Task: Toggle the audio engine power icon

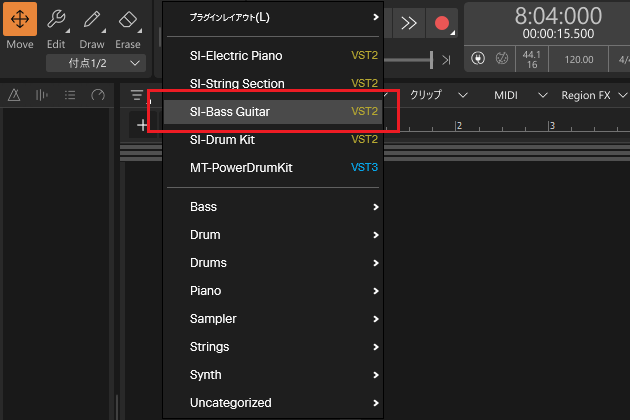Action: (478, 59)
